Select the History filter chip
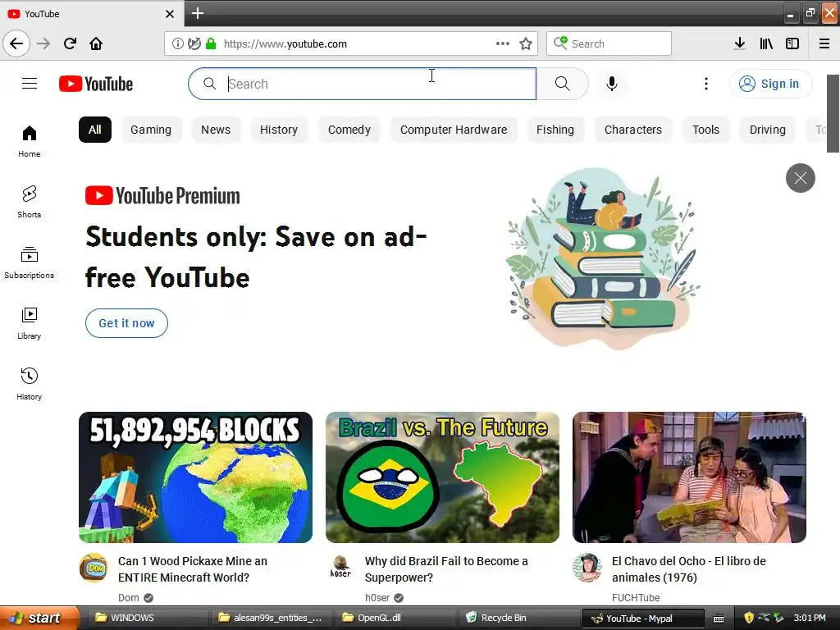This screenshot has width=840, height=630. pos(279,130)
